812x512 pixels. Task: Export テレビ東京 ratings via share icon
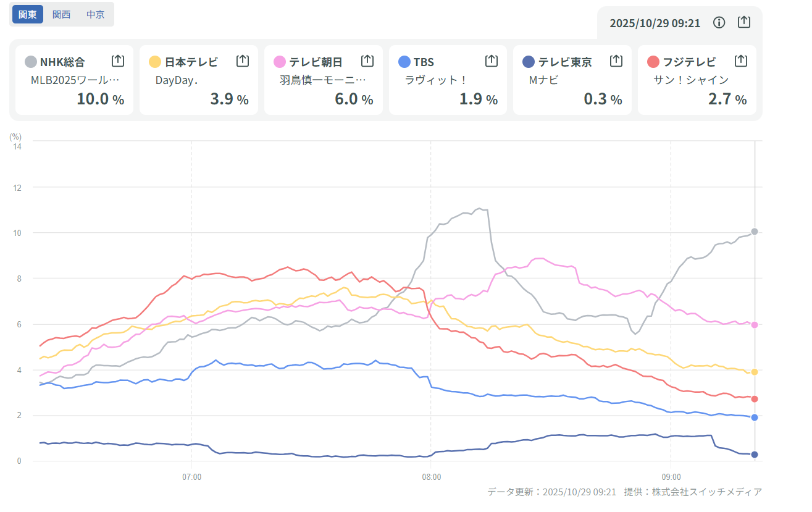[616, 61]
